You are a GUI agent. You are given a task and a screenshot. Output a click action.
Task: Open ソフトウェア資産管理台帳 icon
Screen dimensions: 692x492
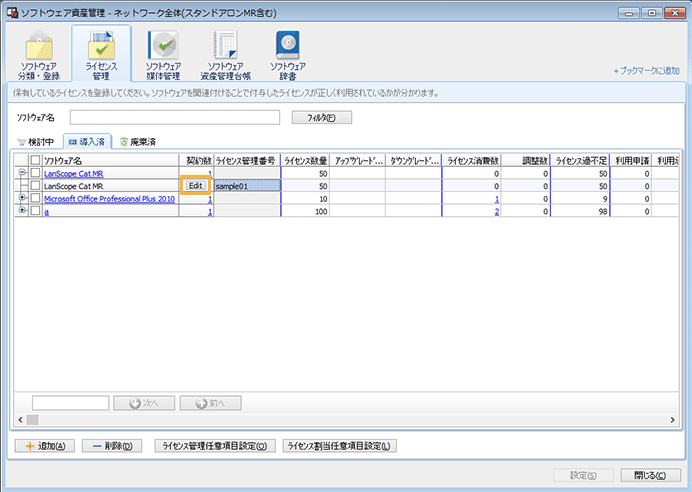(226, 55)
